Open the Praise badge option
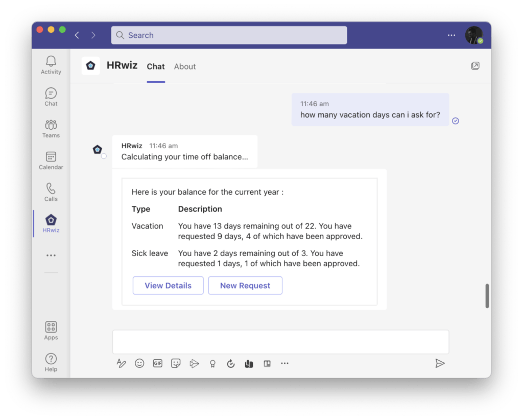Viewport: 523px width, 420px height. point(212,364)
